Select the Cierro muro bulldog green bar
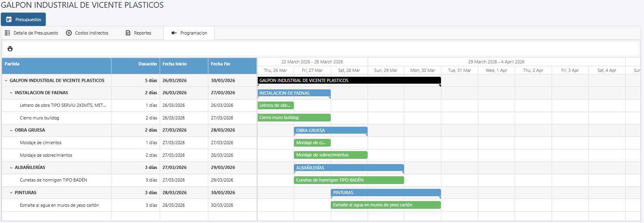The height and width of the screenshot is (223, 644). [294, 118]
